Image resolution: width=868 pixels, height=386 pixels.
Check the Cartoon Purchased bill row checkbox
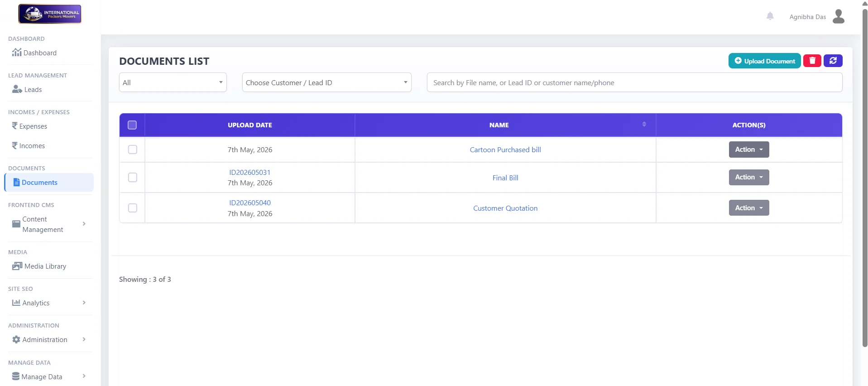133,150
